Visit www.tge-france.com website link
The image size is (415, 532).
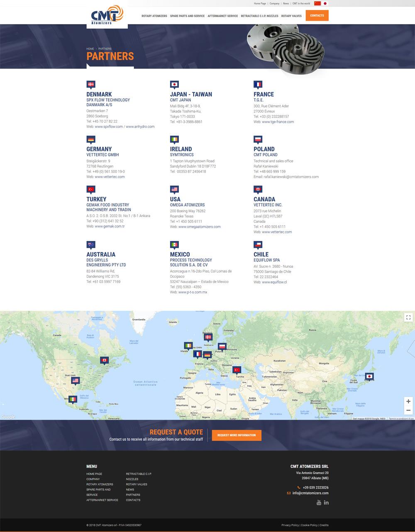coord(278,122)
